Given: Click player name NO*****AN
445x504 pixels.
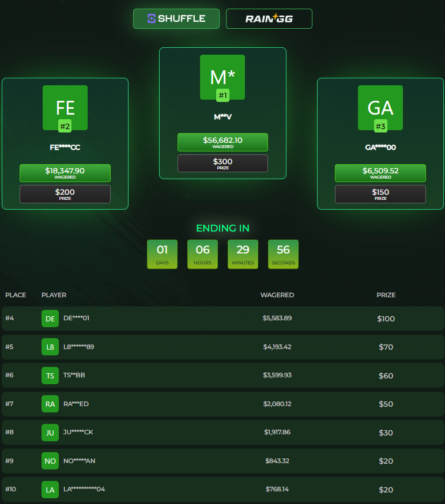Looking at the screenshot, I should (79, 461).
